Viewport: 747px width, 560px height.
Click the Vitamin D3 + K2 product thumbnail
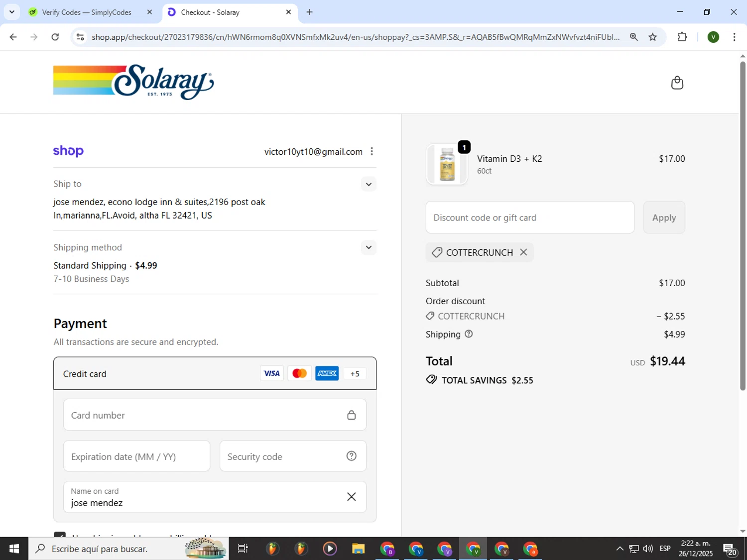(447, 164)
